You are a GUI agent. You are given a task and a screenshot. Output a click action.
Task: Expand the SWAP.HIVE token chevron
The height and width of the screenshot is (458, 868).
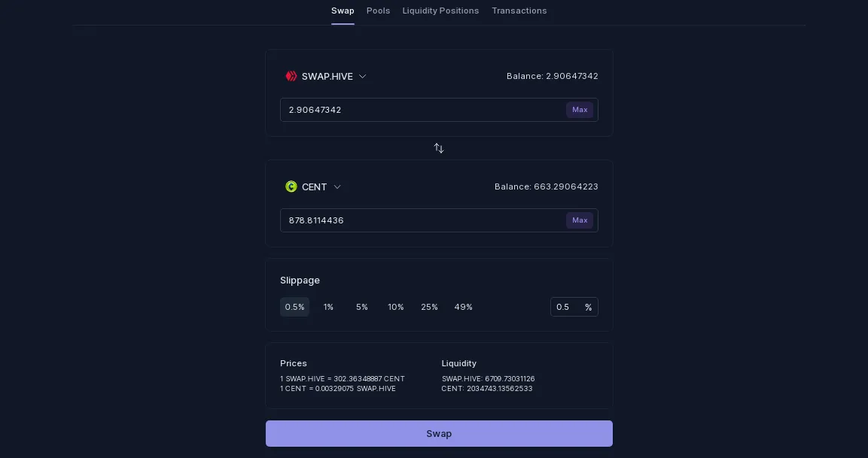(x=363, y=77)
